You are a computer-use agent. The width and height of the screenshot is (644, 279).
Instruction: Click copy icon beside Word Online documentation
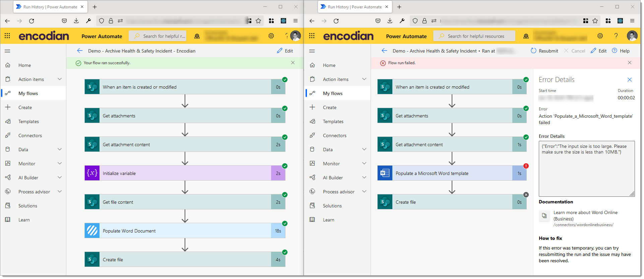coord(544,216)
